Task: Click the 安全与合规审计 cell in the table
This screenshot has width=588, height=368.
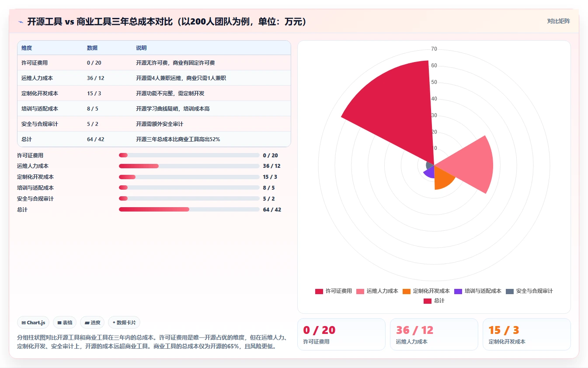Action: tap(40, 124)
